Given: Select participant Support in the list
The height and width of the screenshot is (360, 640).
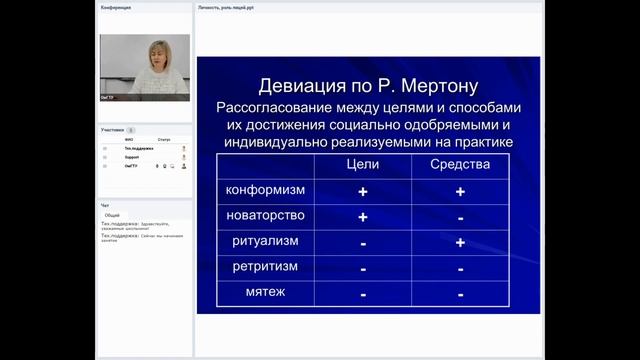Looking at the screenshot, I should (132, 157).
